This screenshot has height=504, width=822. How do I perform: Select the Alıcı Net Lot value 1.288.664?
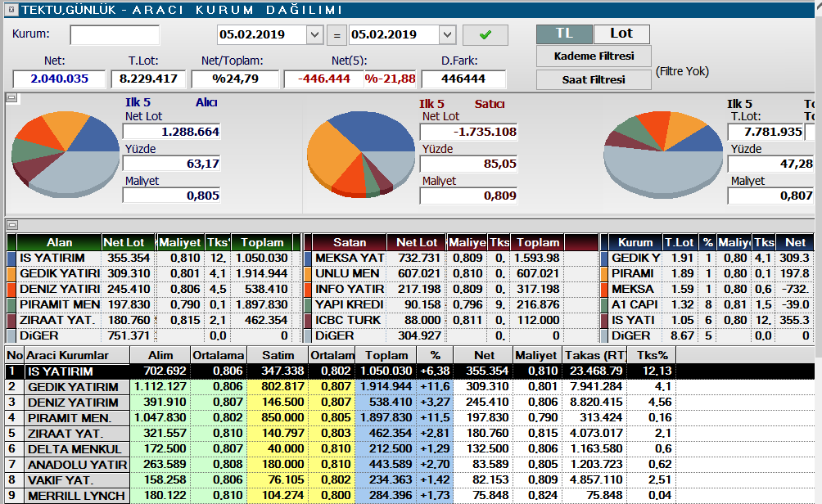pyautogui.click(x=171, y=132)
